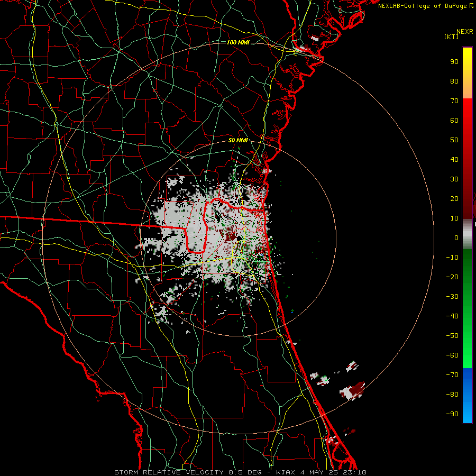Click the -40 value on velocity scale

pos(452,316)
